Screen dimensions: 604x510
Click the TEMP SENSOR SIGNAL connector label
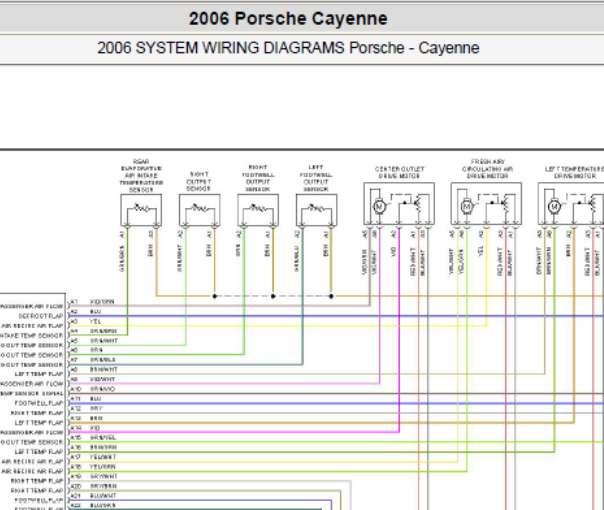point(32,394)
